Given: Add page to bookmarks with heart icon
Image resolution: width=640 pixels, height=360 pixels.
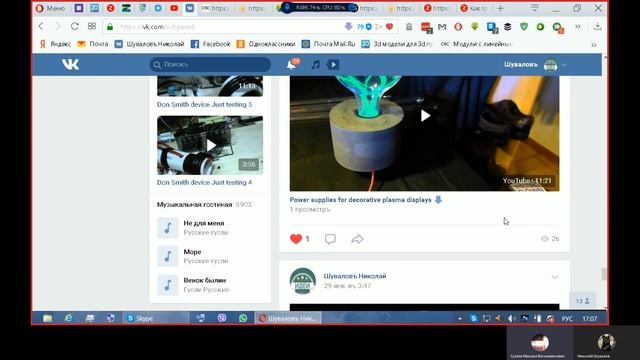Looking at the screenshot, I should 389,27.
